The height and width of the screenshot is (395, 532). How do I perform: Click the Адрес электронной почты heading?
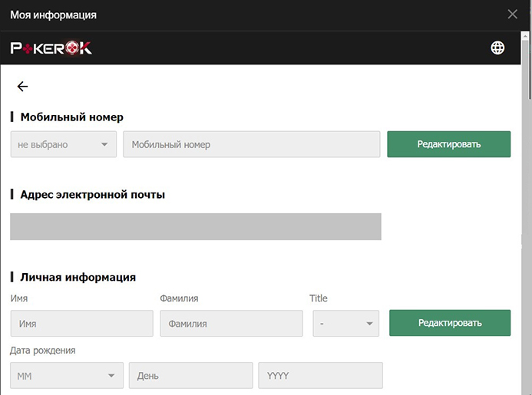point(92,194)
